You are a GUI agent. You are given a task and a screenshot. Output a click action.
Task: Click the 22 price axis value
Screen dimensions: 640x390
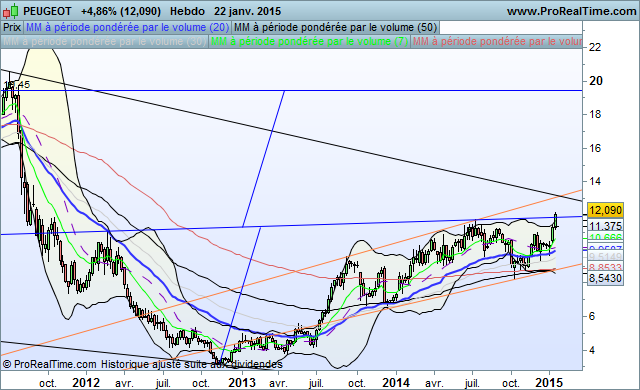595,47
